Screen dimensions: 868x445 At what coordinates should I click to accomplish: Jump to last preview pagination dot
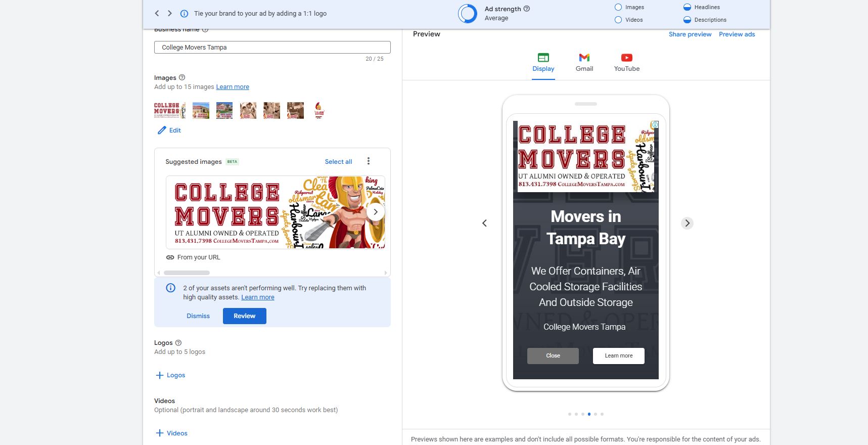602,414
